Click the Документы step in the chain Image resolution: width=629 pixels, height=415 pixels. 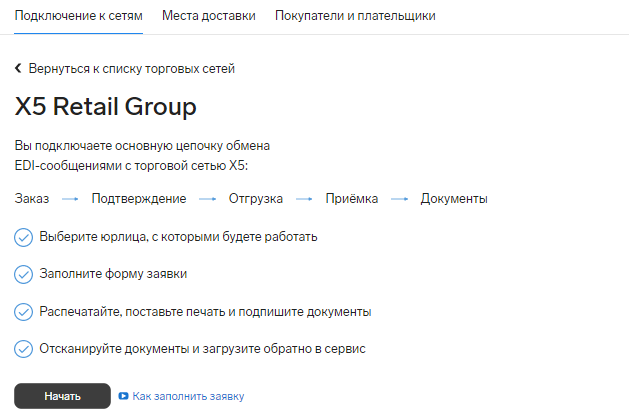click(454, 198)
